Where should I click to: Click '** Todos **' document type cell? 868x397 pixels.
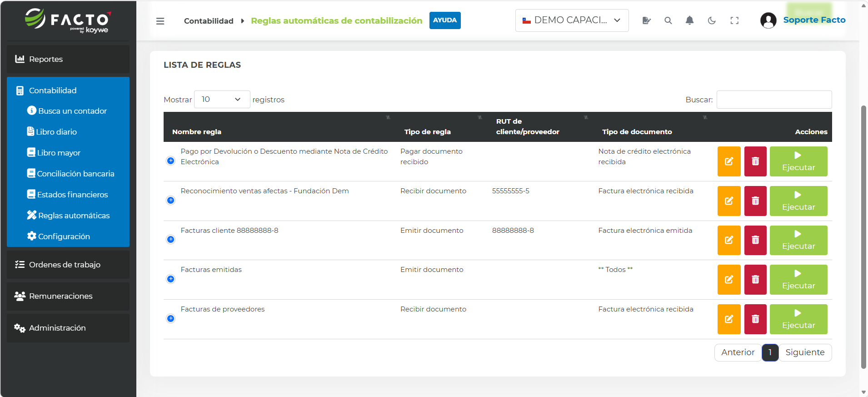(x=615, y=270)
